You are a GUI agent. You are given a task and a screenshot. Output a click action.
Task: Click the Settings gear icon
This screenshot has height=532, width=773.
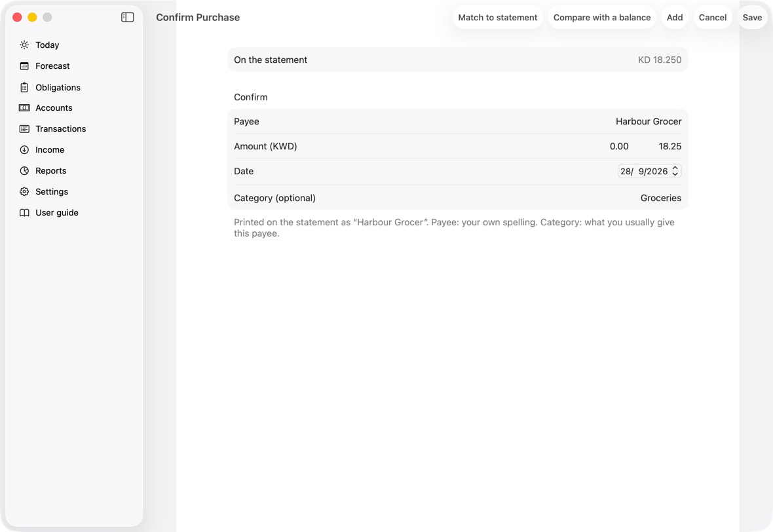[x=24, y=192]
